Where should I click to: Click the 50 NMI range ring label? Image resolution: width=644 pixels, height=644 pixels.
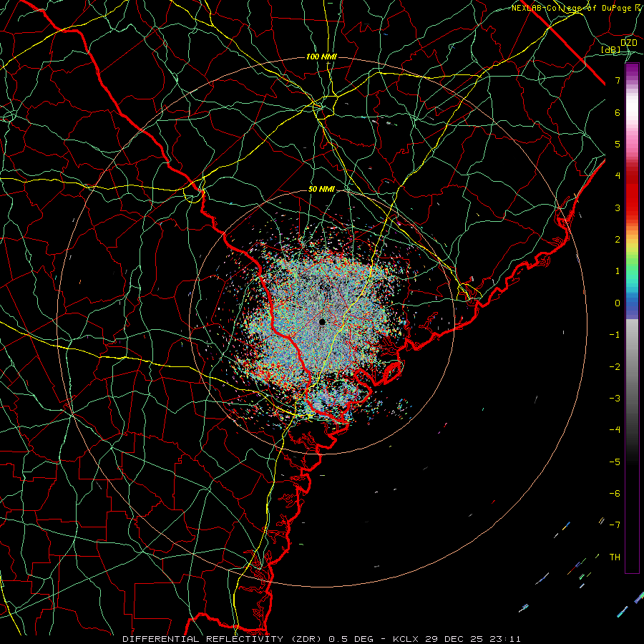[321, 189]
